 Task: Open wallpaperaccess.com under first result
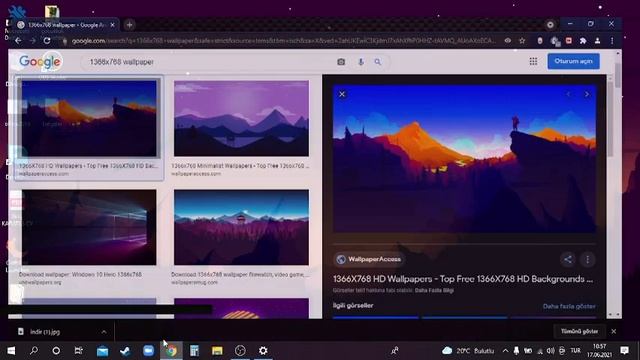(44, 174)
